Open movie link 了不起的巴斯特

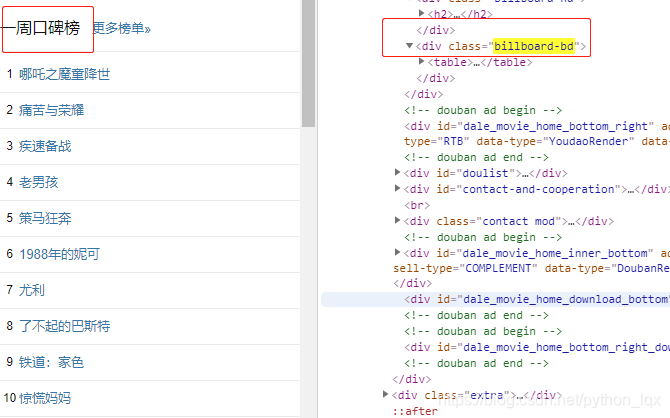click(65, 326)
